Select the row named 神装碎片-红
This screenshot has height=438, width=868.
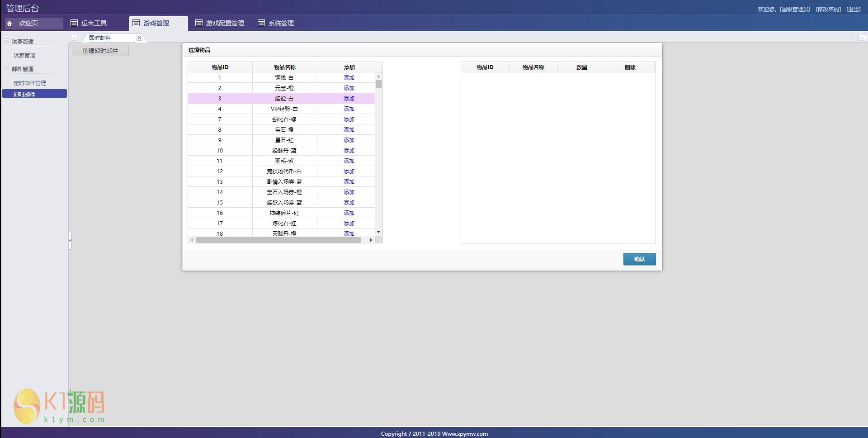(x=281, y=213)
